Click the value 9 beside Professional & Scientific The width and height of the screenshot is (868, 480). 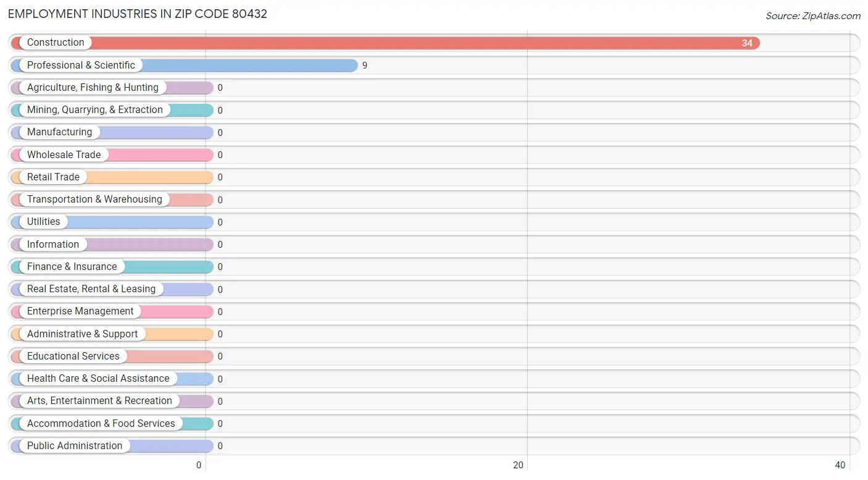point(365,65)
